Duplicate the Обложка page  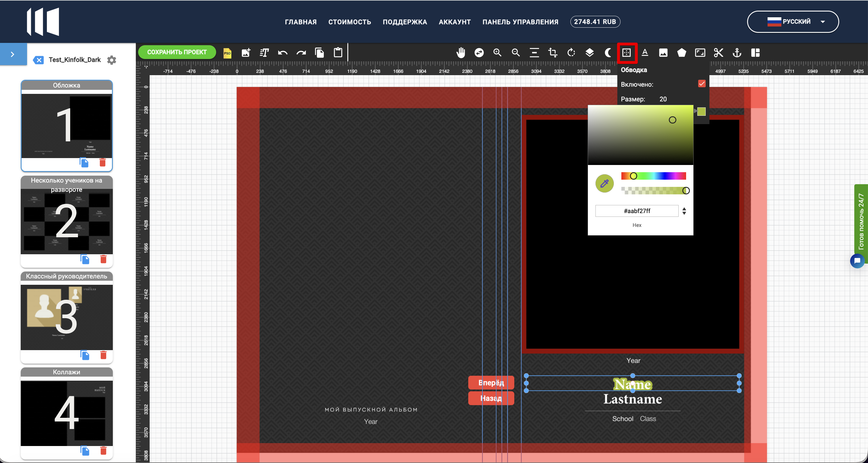pyautogui.click(x=84, y=162)
